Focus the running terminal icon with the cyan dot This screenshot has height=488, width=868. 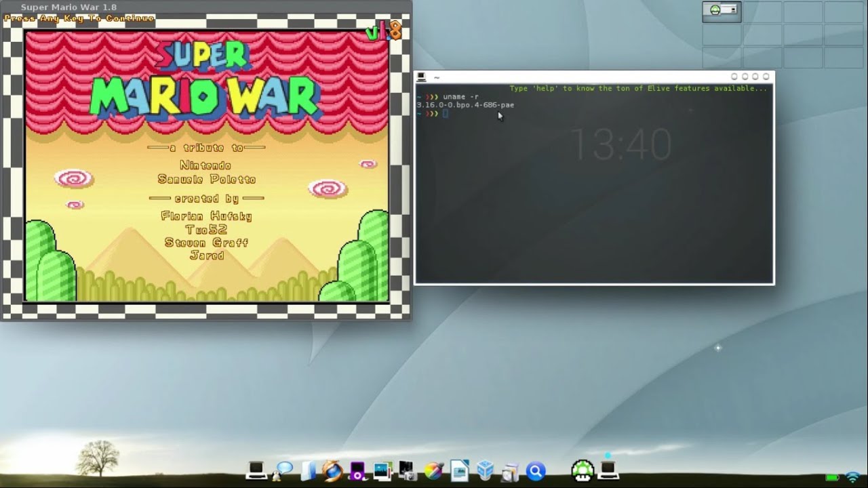click(x=608, y=469)
